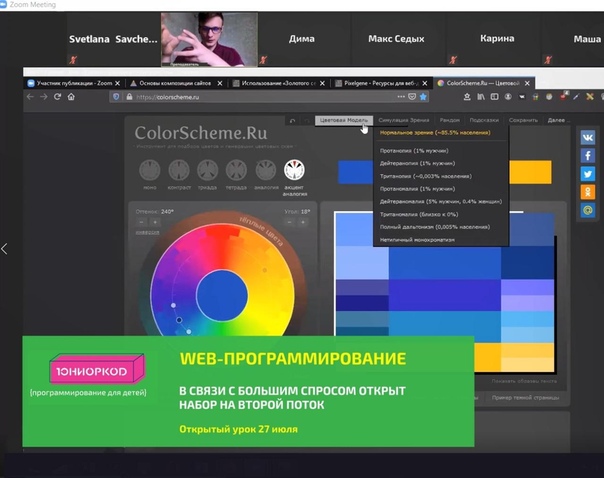
Task: Click the blue center of the color wheel
Action: pyautogui.click(x=222, y=295)
